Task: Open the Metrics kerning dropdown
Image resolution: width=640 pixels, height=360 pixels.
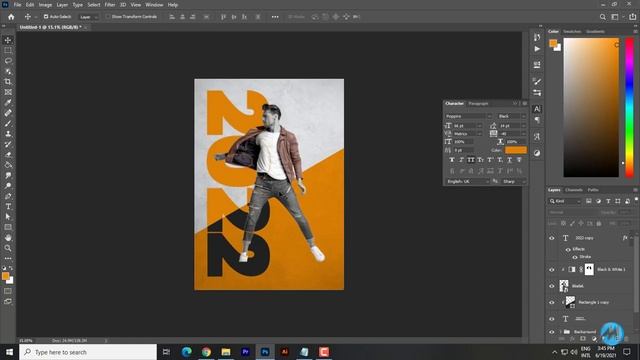Action: [467, 134]
